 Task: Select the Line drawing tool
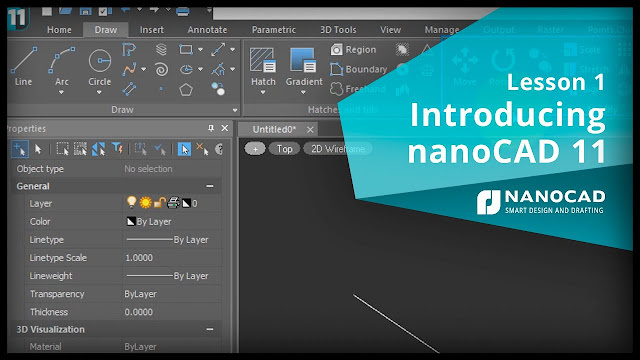tap(23, 65)
